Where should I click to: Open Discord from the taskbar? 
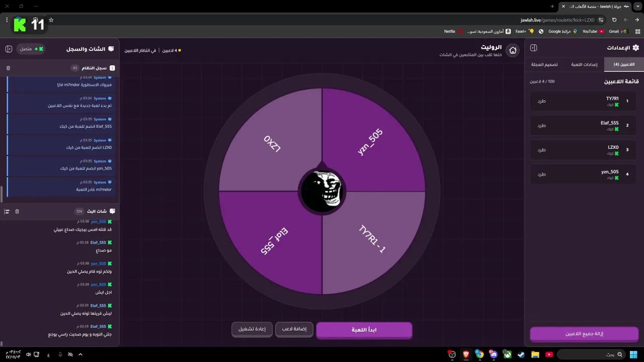(494, 354)
